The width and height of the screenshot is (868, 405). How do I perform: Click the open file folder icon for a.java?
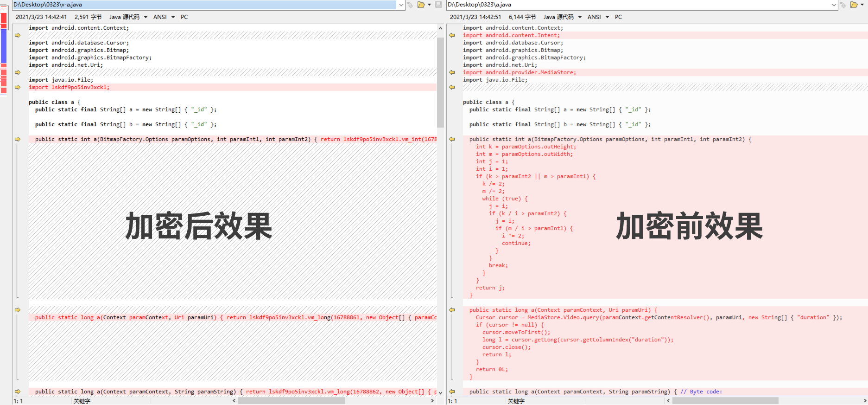pos(854,5)
